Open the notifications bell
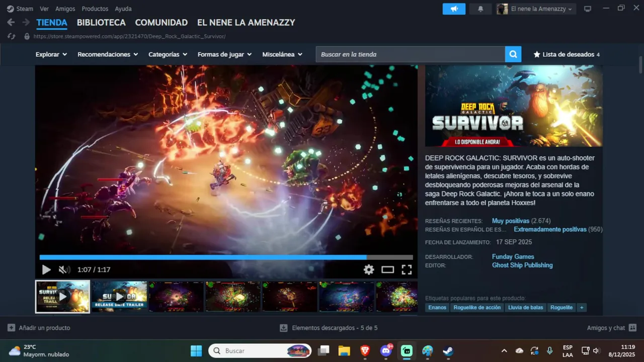This screenshot has height=362, width=644. 480,9
